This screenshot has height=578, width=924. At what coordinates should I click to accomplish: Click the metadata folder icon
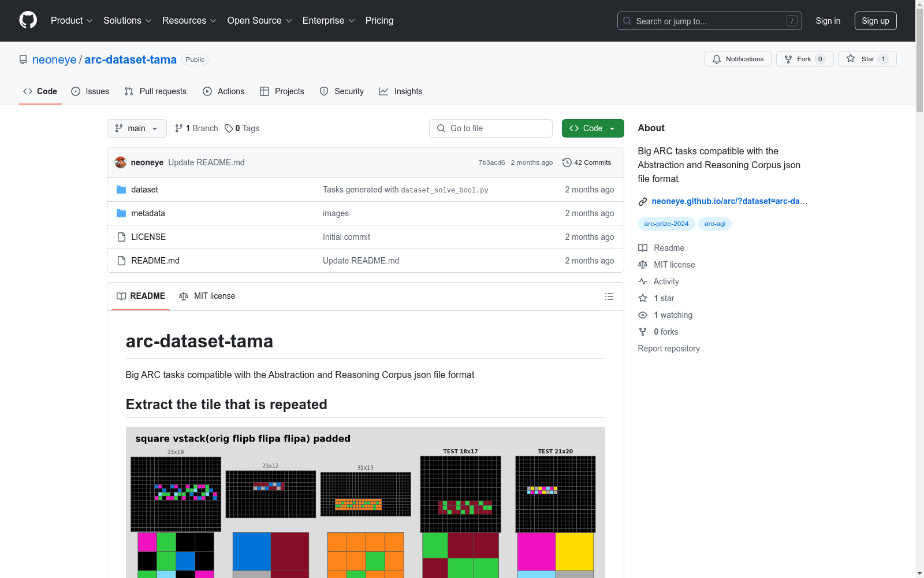(x=121, y=213)
